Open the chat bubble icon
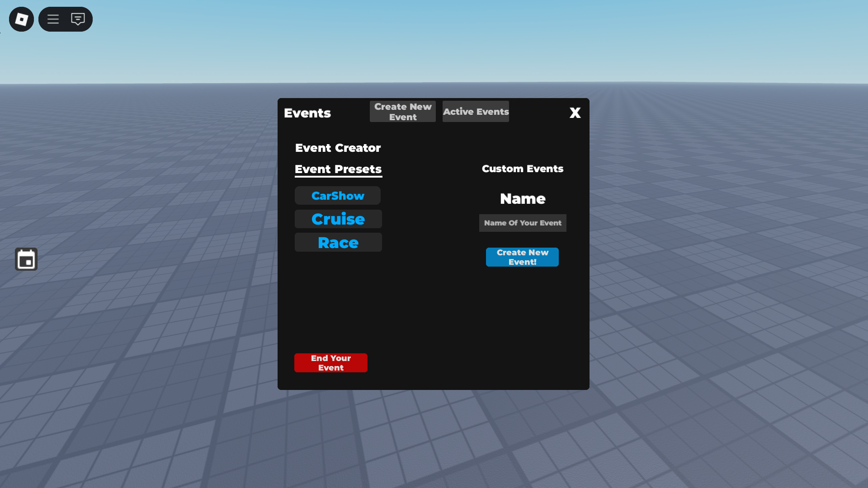Image resolution: width=868 pixels, height=488 pixels. tap(78, 19)
